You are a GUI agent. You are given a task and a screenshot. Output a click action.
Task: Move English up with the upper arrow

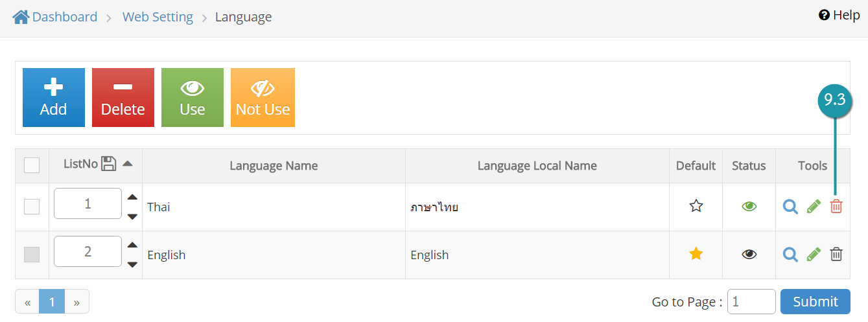[132, 245]
